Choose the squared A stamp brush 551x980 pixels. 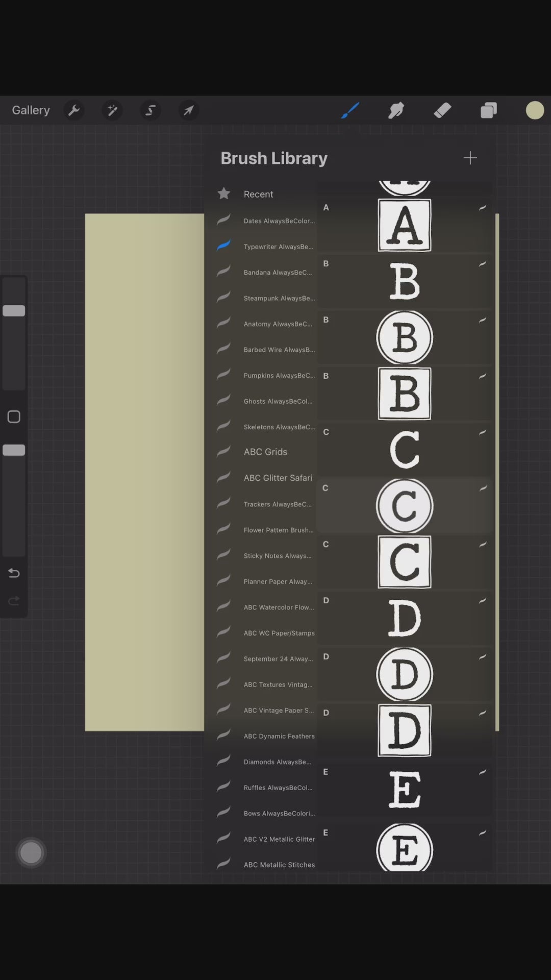(x=404, y=225)
